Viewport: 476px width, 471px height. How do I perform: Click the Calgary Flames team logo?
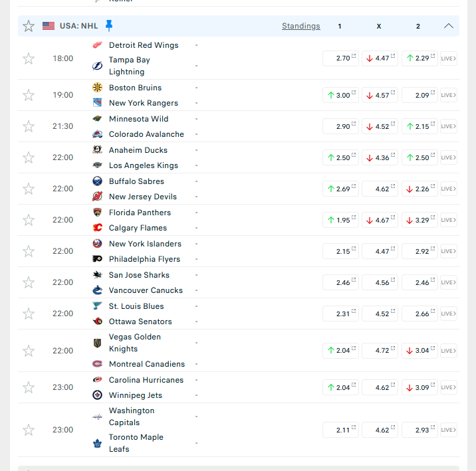tap(97, 227)
